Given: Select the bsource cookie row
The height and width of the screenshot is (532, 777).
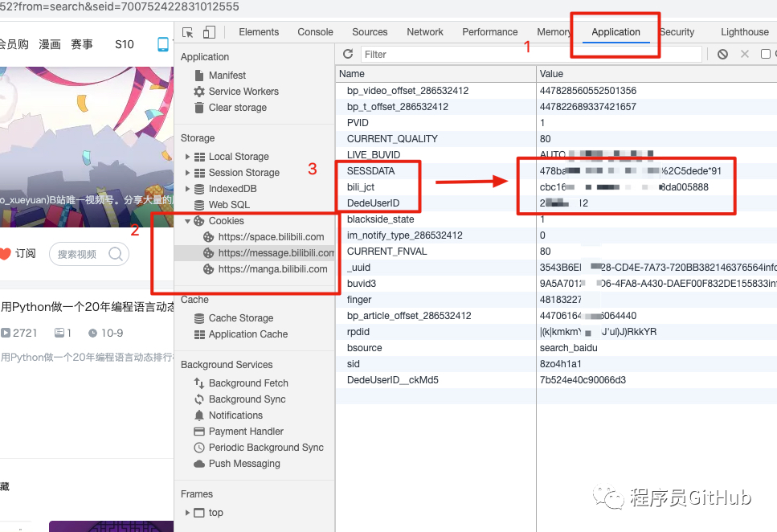Looking at the screenshot, I should pyautogui.click(x=556, y=348).
